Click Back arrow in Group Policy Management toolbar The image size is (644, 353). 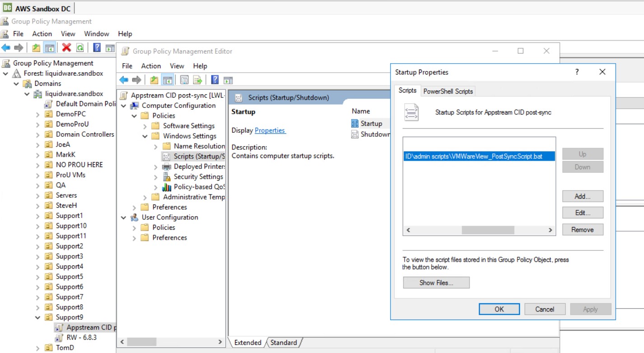coord(6,48)
